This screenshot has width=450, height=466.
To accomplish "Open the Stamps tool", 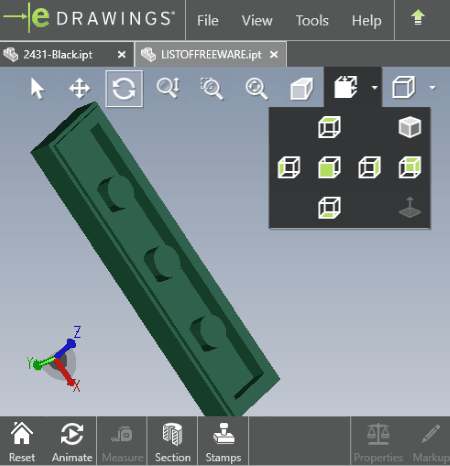I will point(223,442).
